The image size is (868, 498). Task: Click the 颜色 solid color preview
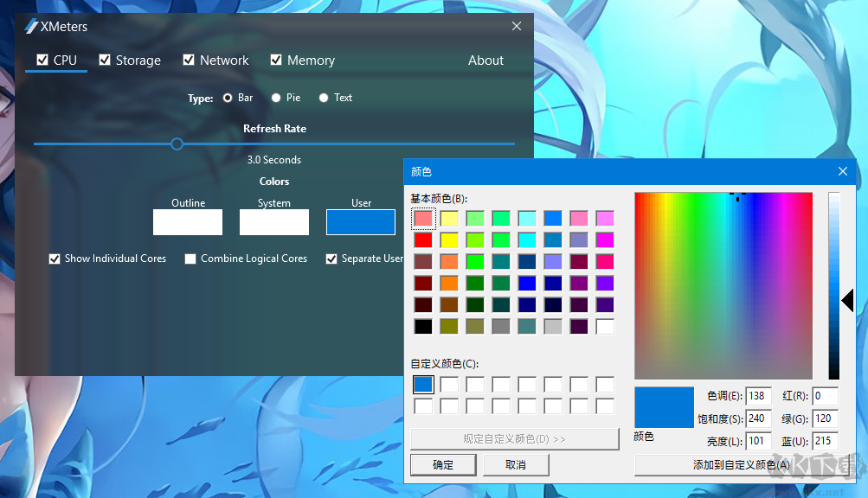coord(664,407)
